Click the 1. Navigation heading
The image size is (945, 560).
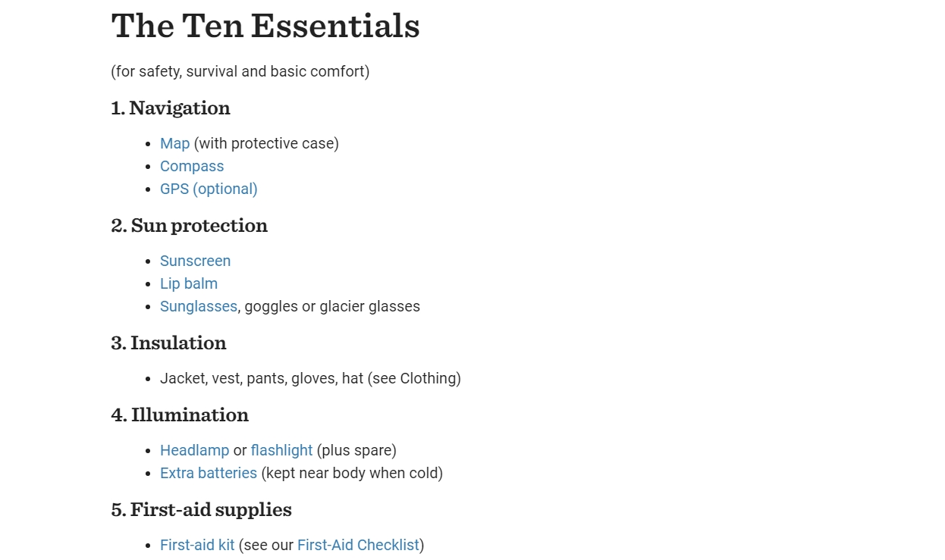click(171, 108)
